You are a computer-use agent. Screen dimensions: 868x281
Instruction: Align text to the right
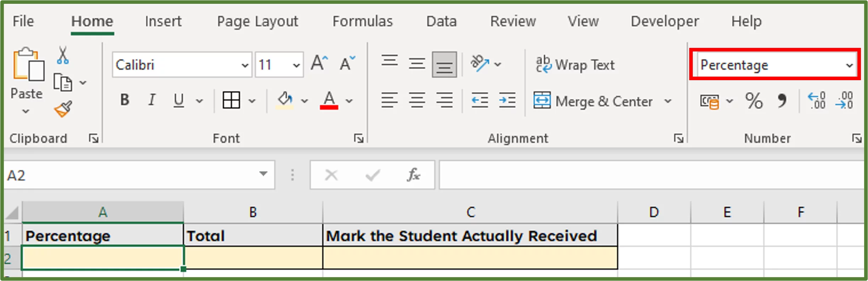[444, 100]
